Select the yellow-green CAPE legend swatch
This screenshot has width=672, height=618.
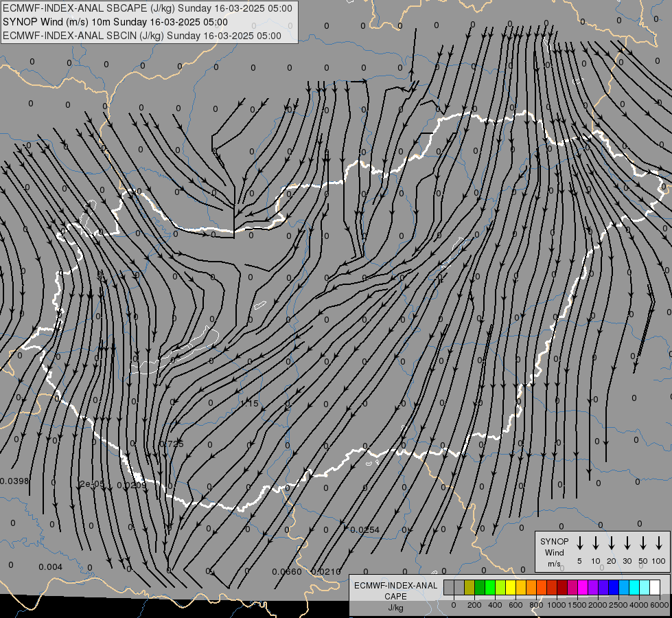[x=500, y=588]
